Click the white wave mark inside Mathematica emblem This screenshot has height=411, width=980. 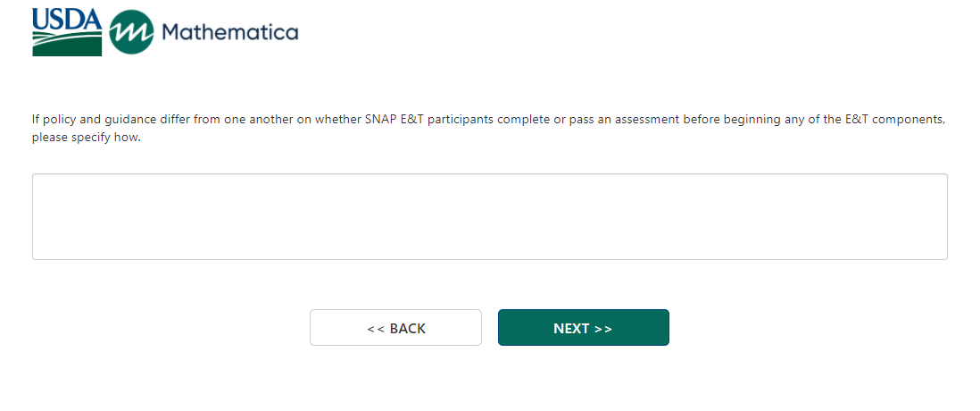pos(131,34)
